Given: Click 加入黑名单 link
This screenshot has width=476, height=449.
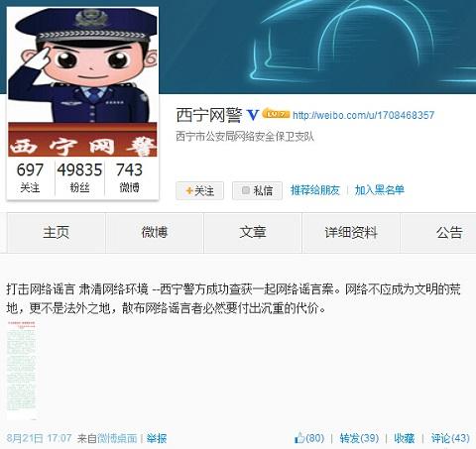Looking at the screenshot, I should pos(379,190).
